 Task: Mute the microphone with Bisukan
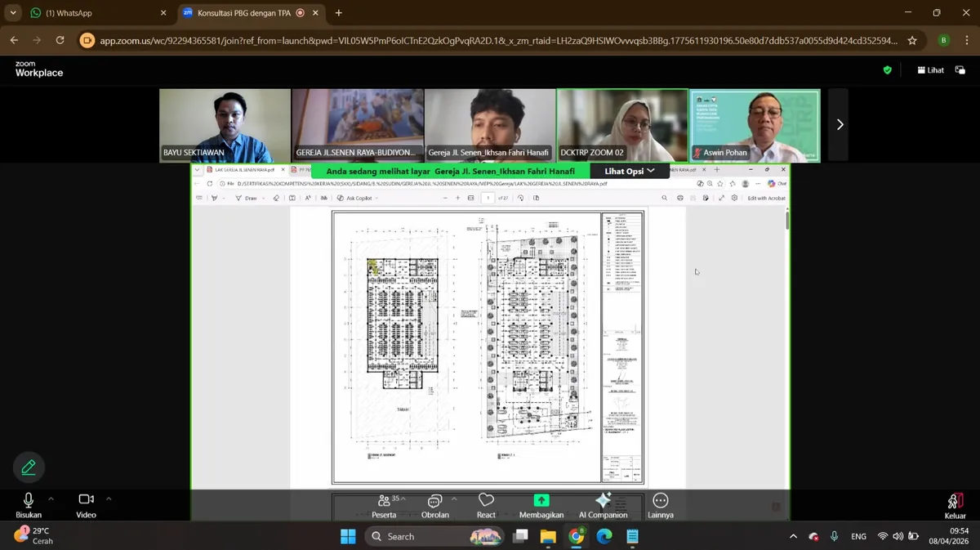click(29, 505)
